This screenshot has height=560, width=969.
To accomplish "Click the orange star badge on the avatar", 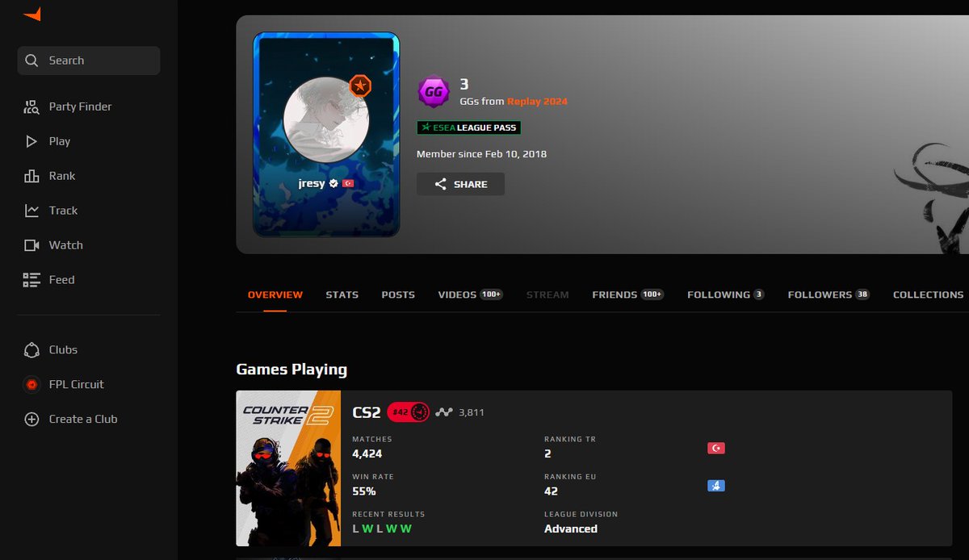I will point(359,86).
